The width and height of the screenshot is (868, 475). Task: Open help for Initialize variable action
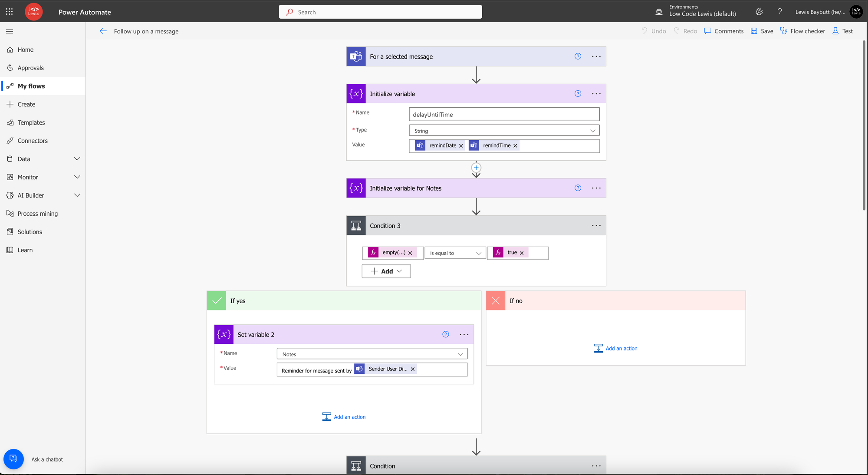point(578,94)
